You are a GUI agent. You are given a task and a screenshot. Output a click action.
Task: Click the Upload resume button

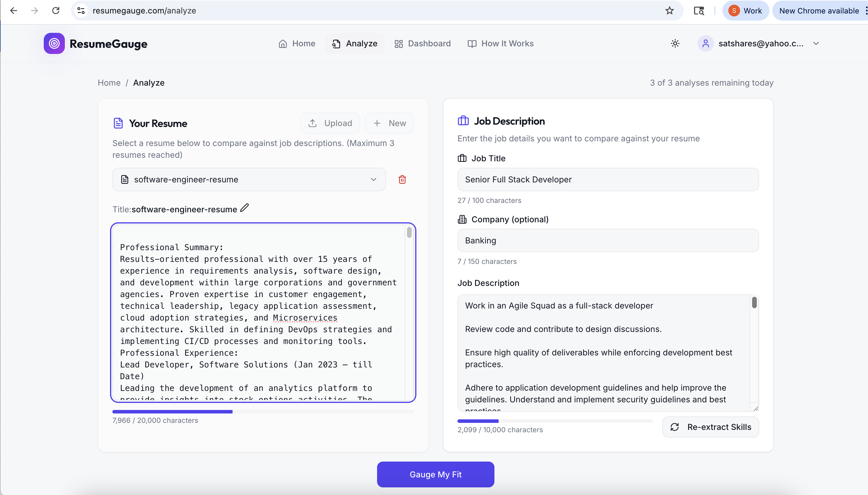point(330,123)
